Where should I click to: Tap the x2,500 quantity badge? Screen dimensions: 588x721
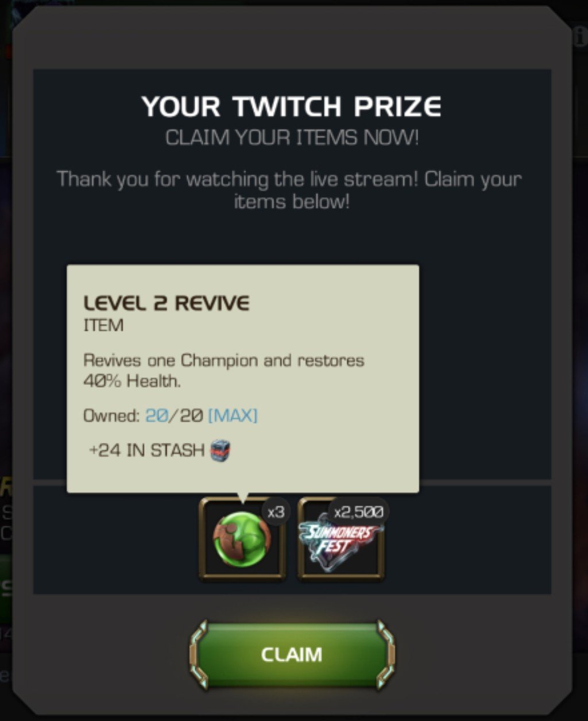point(359,511)
